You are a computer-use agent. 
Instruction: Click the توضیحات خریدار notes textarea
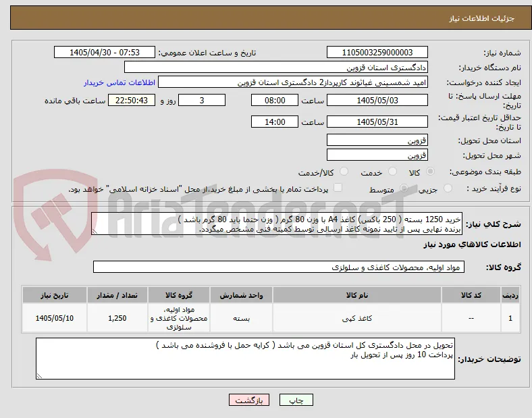(x=245, y=359)
